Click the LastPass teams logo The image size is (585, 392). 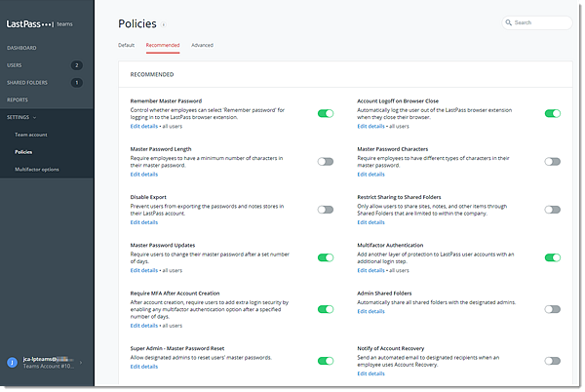coord(40,24)
